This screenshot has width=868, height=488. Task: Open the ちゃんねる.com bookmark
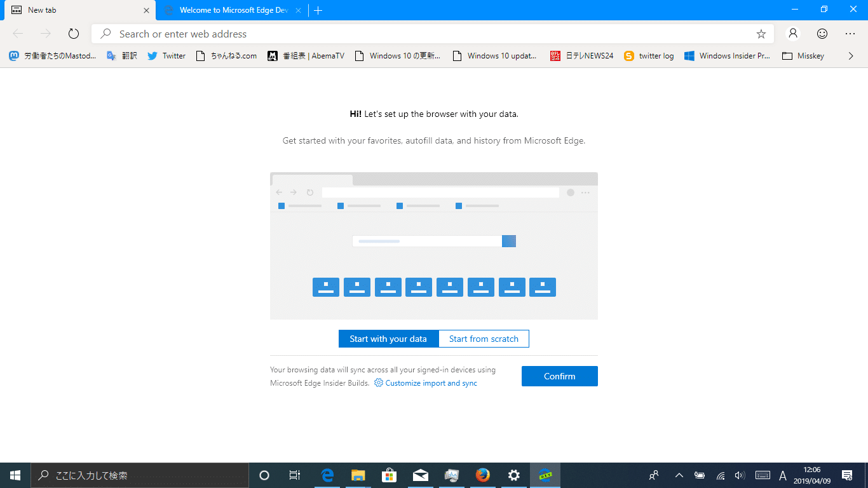coord(227,56)
